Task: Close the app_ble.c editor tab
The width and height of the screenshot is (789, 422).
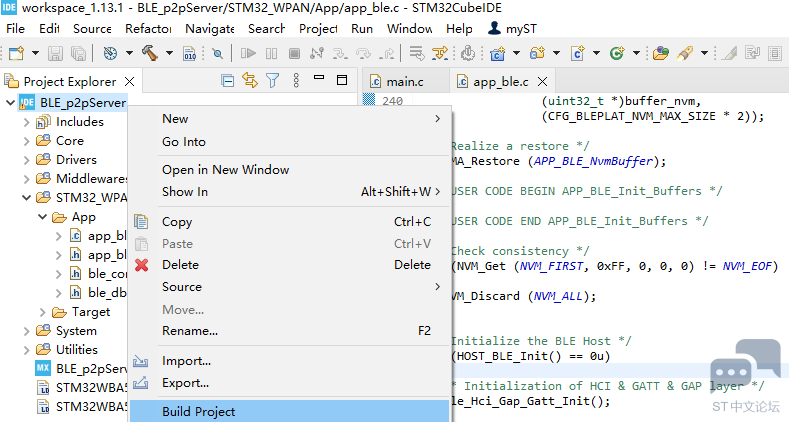Action: (542, 81)
